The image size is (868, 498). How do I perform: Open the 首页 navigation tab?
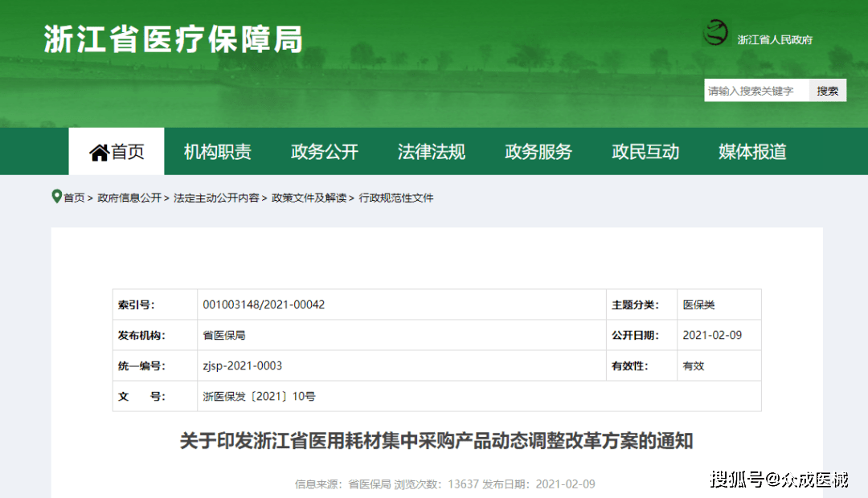pyautogui.click(x=117, y=151)
